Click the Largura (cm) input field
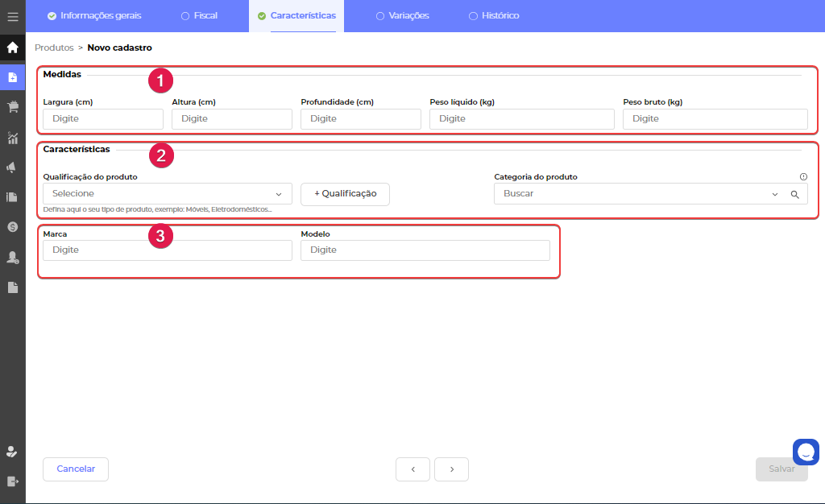This screenshot has width=825, height=504. (103, 119)
